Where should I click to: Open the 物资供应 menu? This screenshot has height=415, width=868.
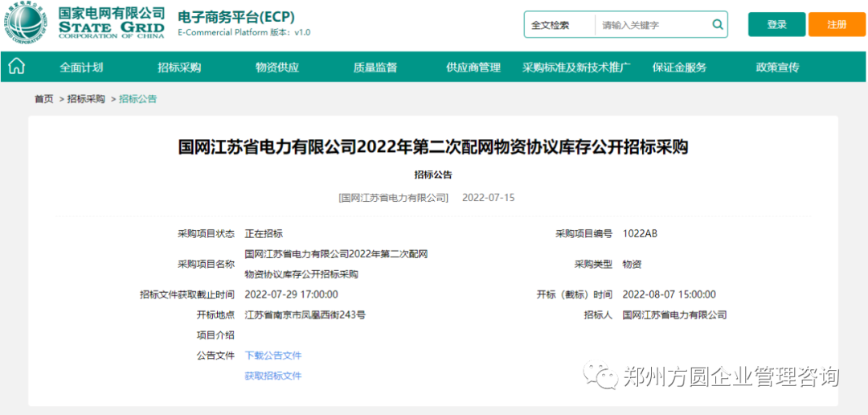(x=277, y=68)
